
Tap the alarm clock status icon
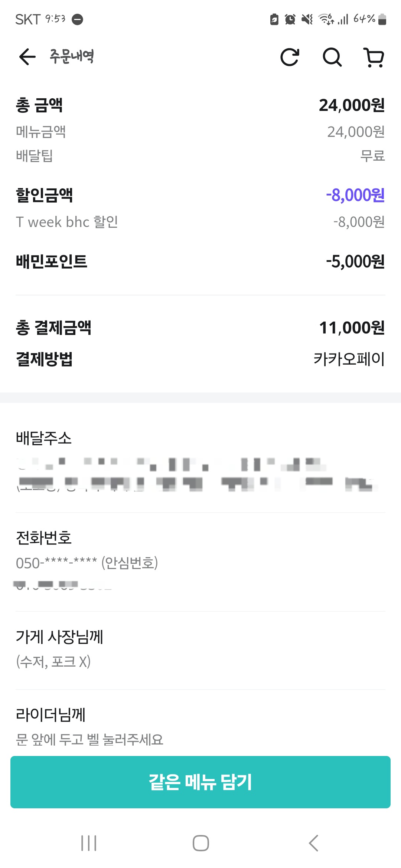(x=290, y=19)
